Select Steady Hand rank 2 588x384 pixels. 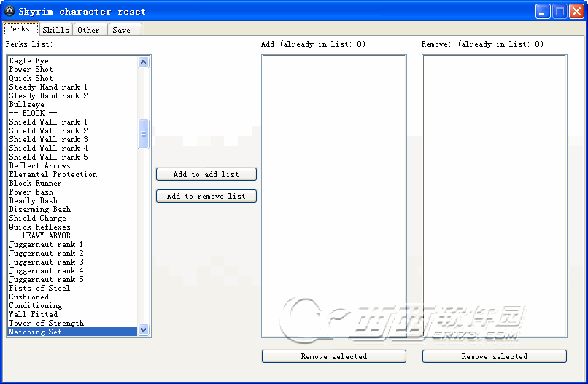tap(73, 95)
